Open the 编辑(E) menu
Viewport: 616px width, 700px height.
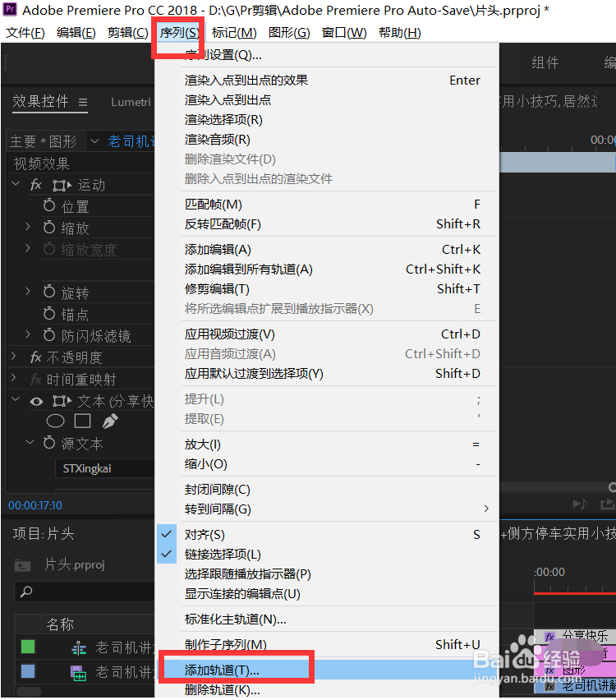pos(76,33)
